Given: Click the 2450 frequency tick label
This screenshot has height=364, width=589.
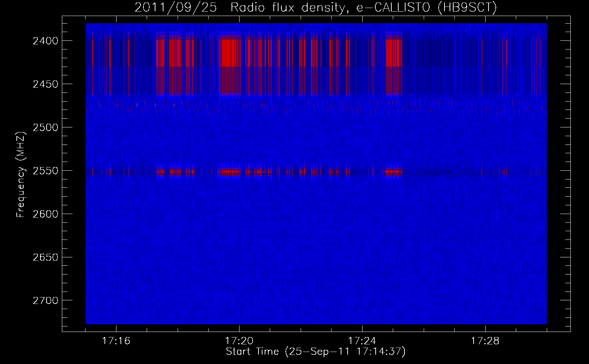Looking at the screenshot, I should click(x=46, y=84).
